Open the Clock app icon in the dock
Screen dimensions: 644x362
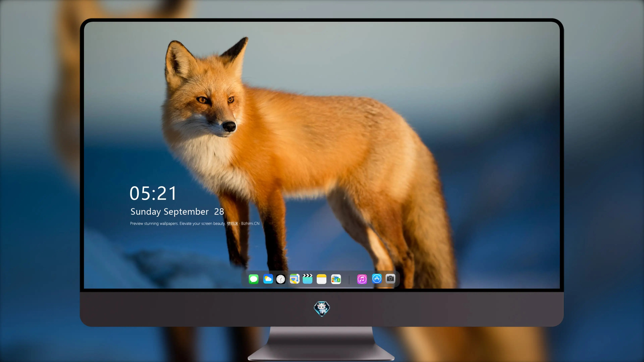point(281,279)
